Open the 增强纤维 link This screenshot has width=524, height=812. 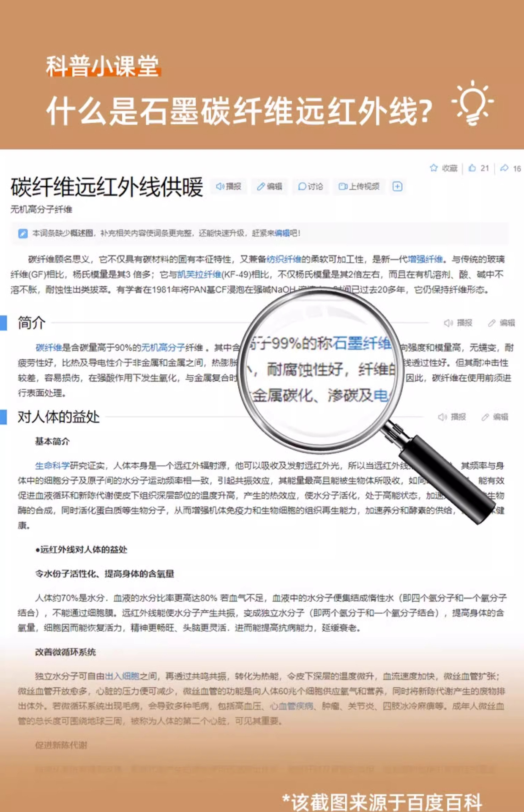[x=425, y=259]
